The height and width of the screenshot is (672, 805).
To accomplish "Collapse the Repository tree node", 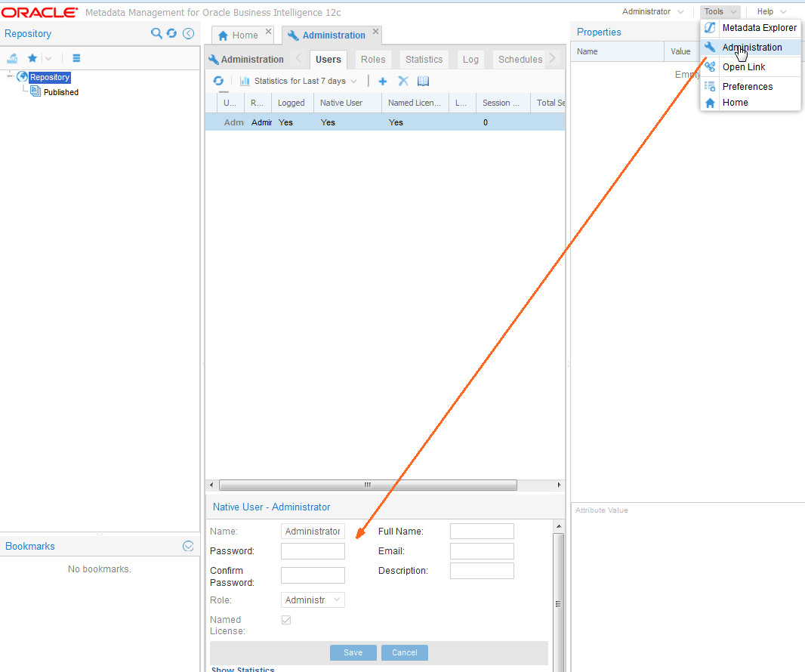I will point(10,76).
